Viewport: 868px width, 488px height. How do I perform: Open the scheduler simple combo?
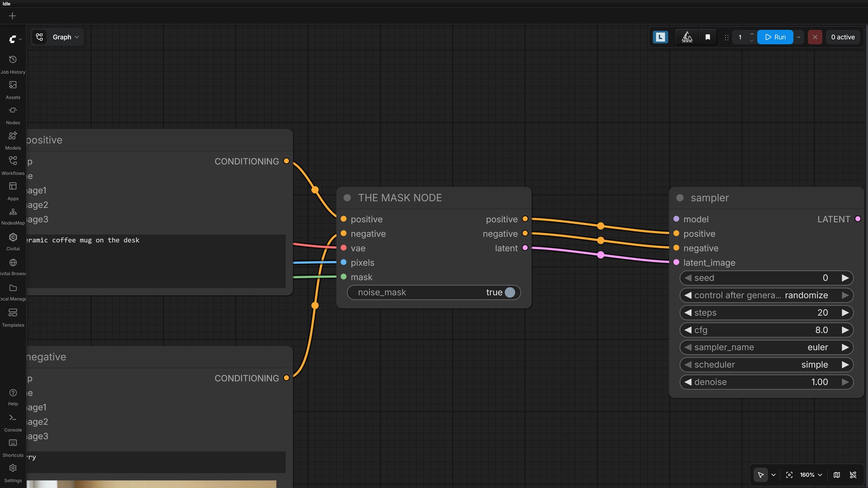point(766,365)
